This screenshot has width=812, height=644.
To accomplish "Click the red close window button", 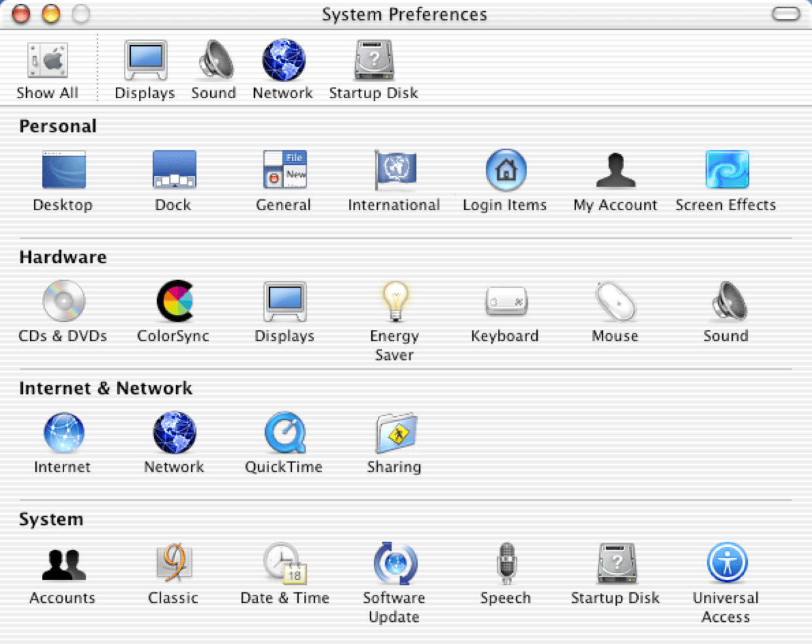I will click(21, 14).
